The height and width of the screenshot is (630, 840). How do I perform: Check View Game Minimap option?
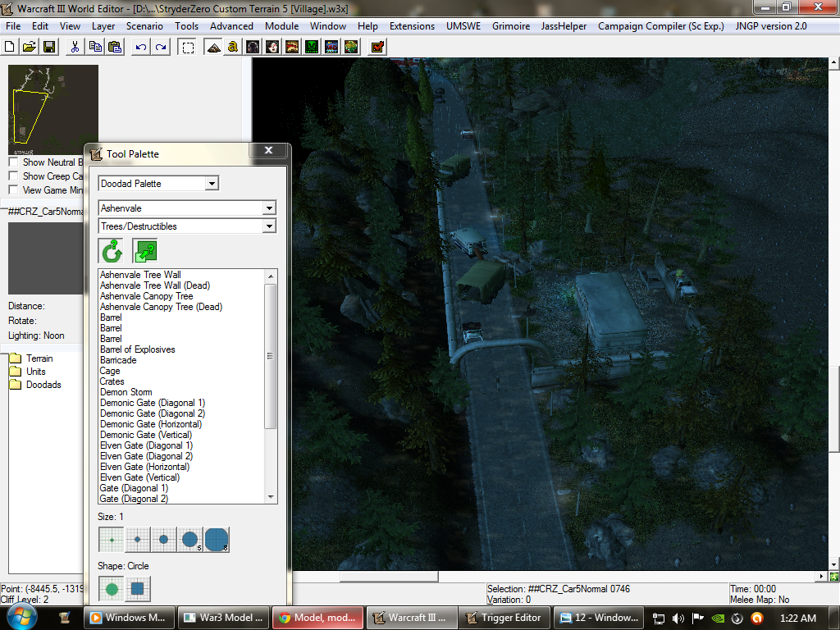tap(13, 189)
